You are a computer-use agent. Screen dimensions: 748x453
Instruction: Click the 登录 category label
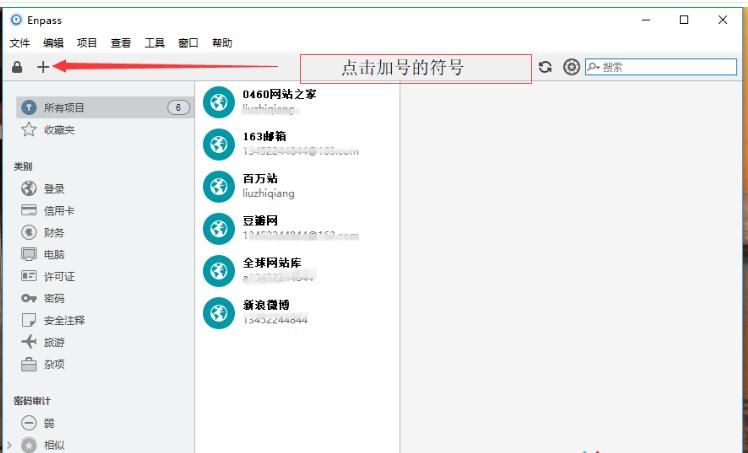point(54,189)
